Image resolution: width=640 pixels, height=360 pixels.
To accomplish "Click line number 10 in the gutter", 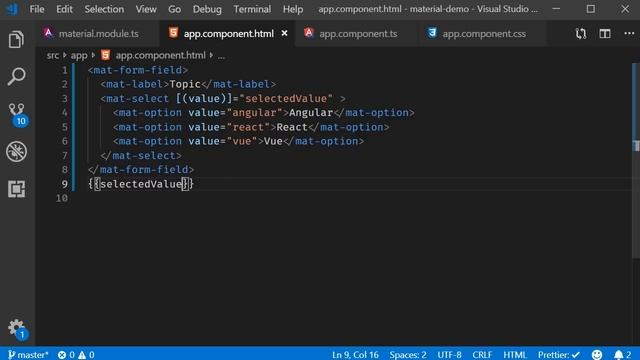I will 62,198.
